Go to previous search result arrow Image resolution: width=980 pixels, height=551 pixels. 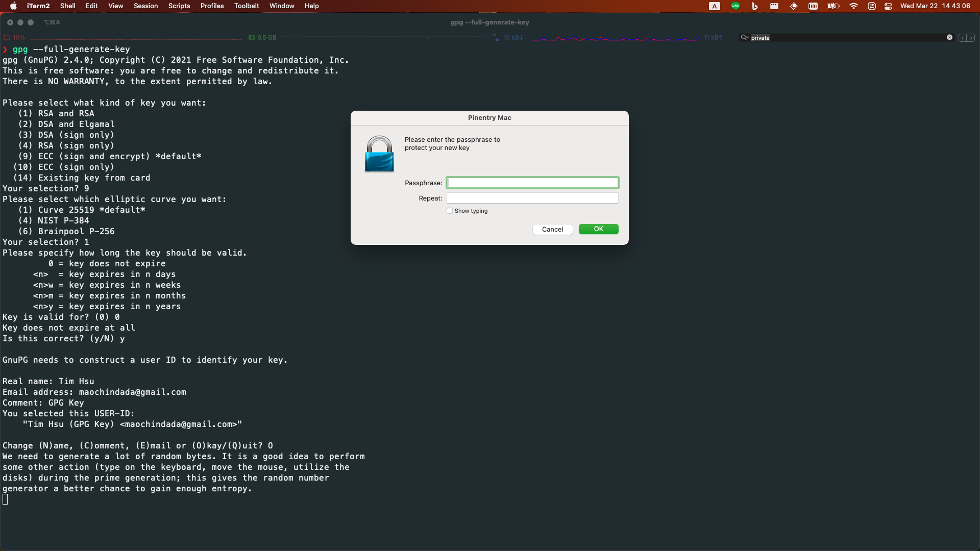tap(963, 38)
